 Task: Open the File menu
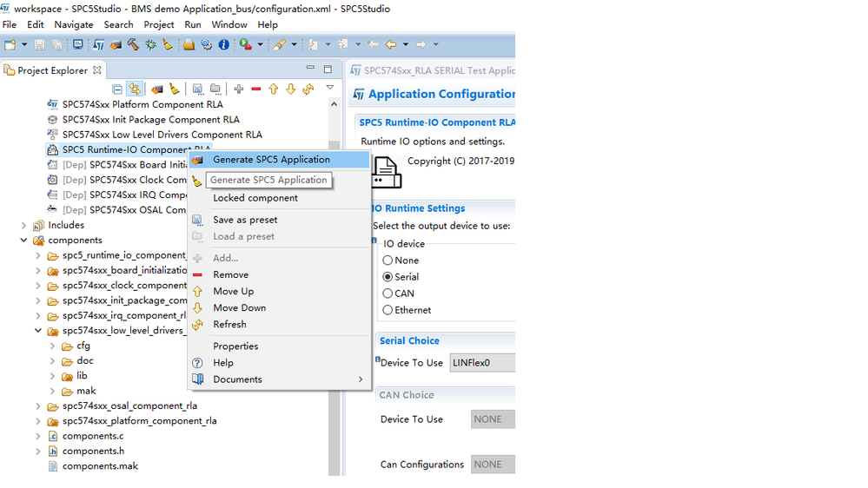pyautogui.click(x=10, y=25)
